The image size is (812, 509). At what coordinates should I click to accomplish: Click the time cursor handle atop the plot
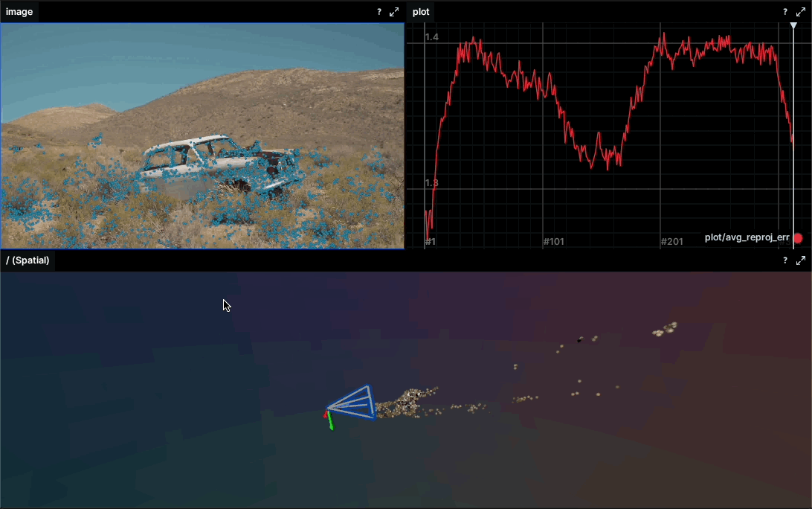click(x=793, y=26)
